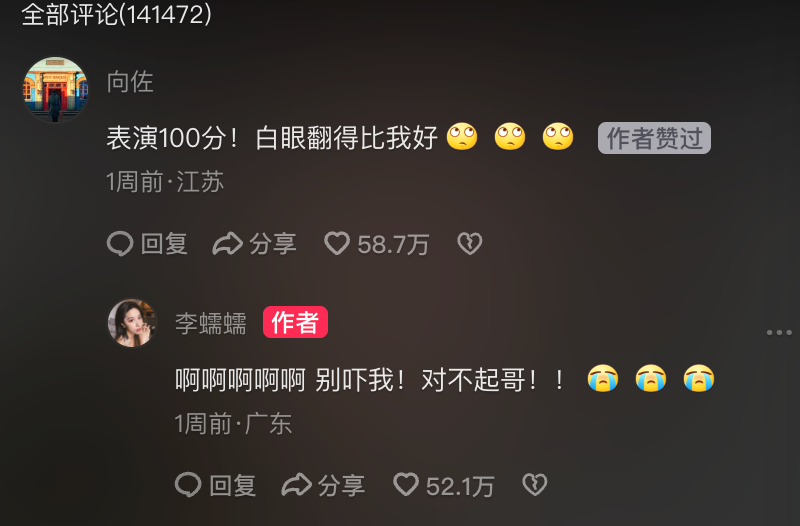
Task: Like 向佐's comment with the heart icon
Action: click(337, 243)
